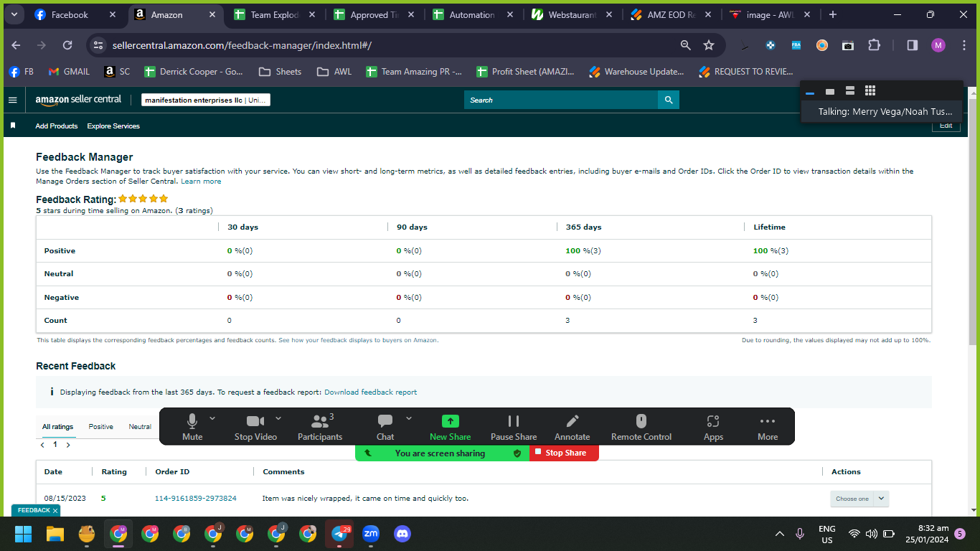The width and height of the screenshot is (980, 551).
Task: Open the Seller Central hamburger menu
Action: click(12, 100)
